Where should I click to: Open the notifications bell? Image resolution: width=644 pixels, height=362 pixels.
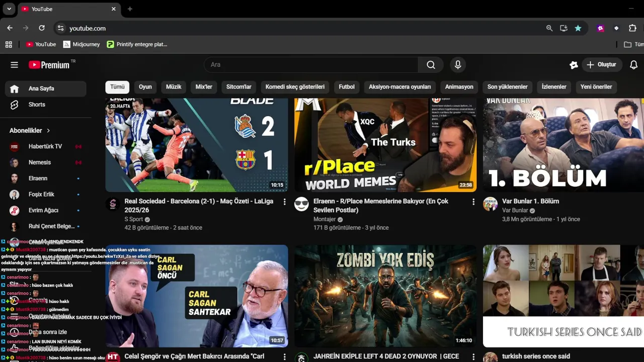tap(633, 65)
